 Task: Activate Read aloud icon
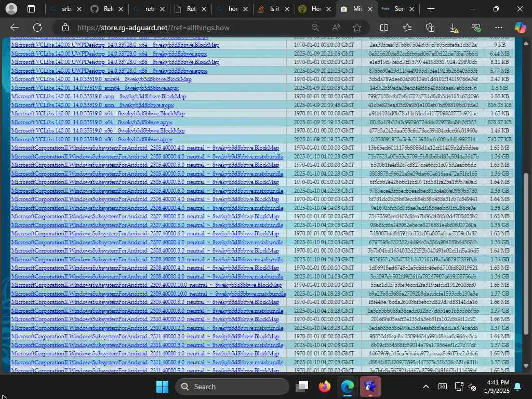[x=336, y=28]
